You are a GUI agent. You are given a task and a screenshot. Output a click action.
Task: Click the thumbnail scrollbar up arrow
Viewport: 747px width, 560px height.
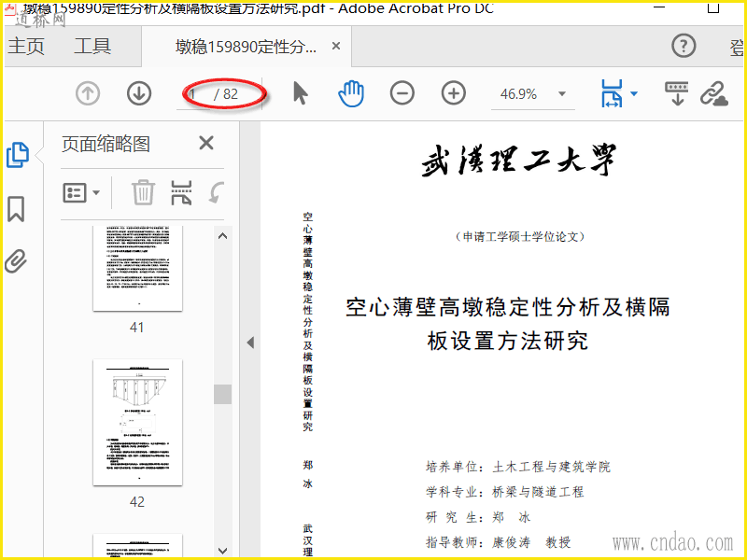222,236
